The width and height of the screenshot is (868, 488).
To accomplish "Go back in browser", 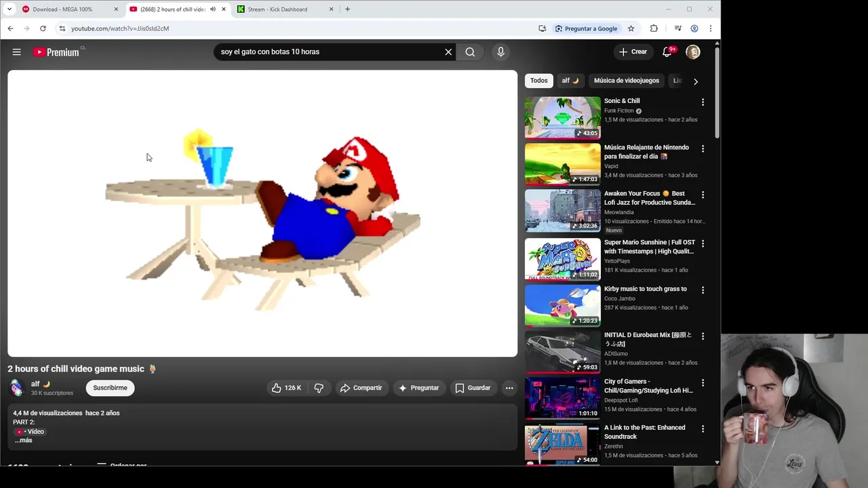I will [x=10, y=28].
